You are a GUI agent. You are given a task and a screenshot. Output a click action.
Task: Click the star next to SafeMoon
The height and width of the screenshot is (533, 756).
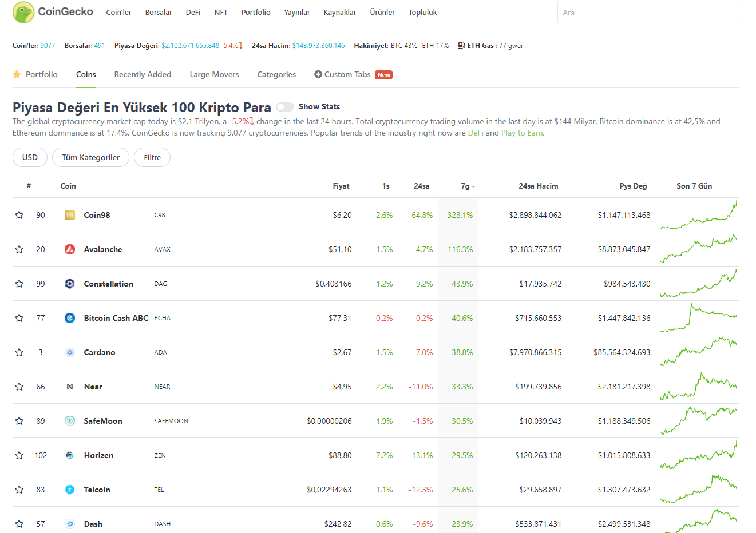[19, 421]
